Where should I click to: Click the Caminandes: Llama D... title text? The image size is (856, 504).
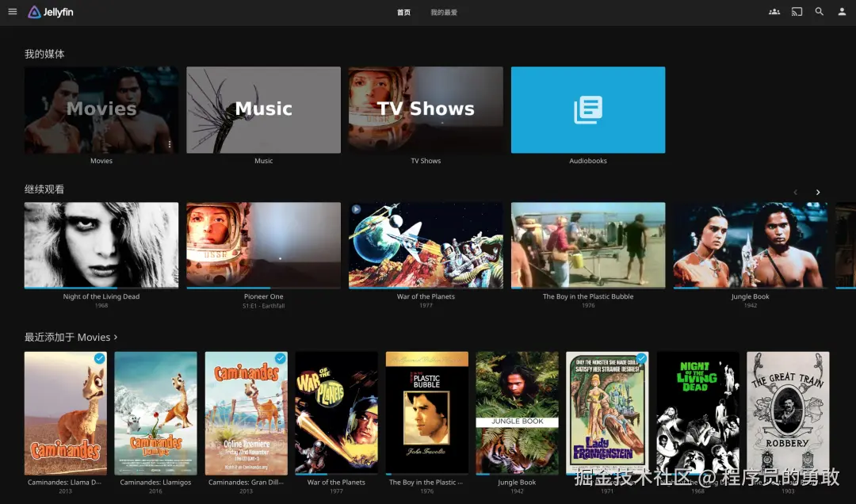66,482
